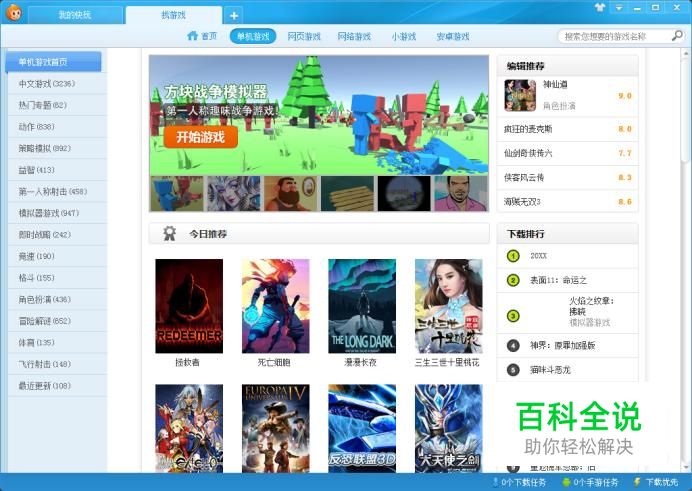Open the 三生三世十里桃花 game cover
The image size is (692, 491).
click(448, 306)
